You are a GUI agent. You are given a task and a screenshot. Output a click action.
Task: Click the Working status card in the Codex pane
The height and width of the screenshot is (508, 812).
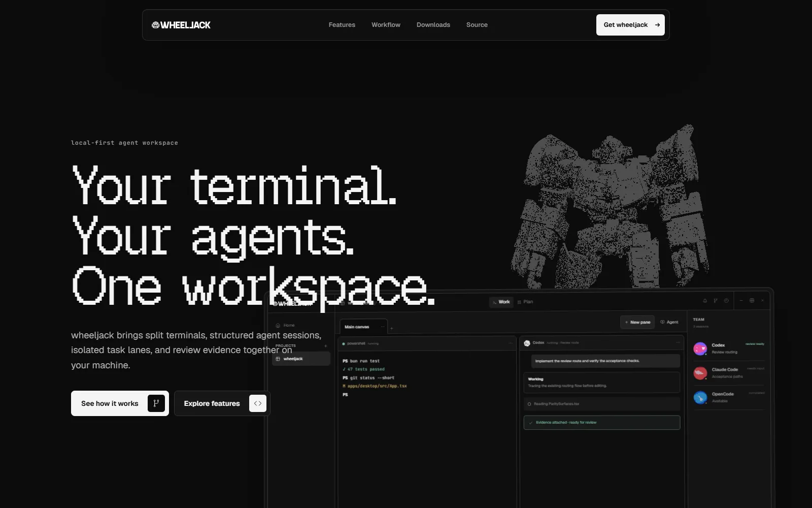coord(602,383)
